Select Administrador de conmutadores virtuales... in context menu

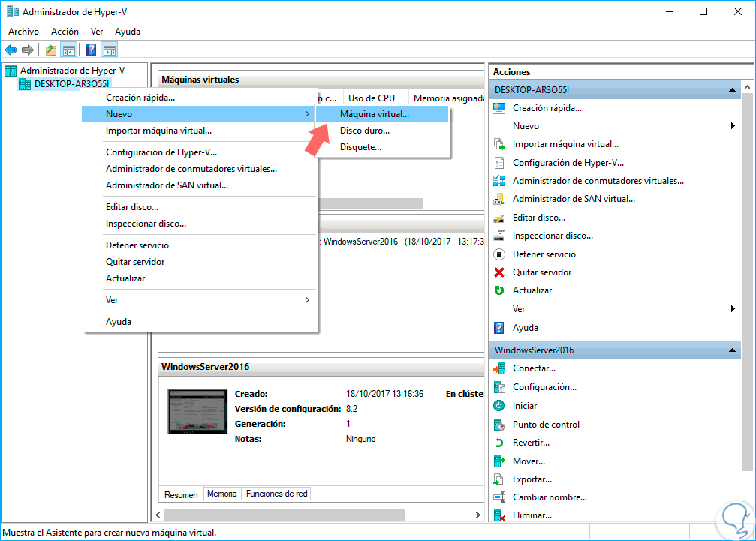pos(200,169)
